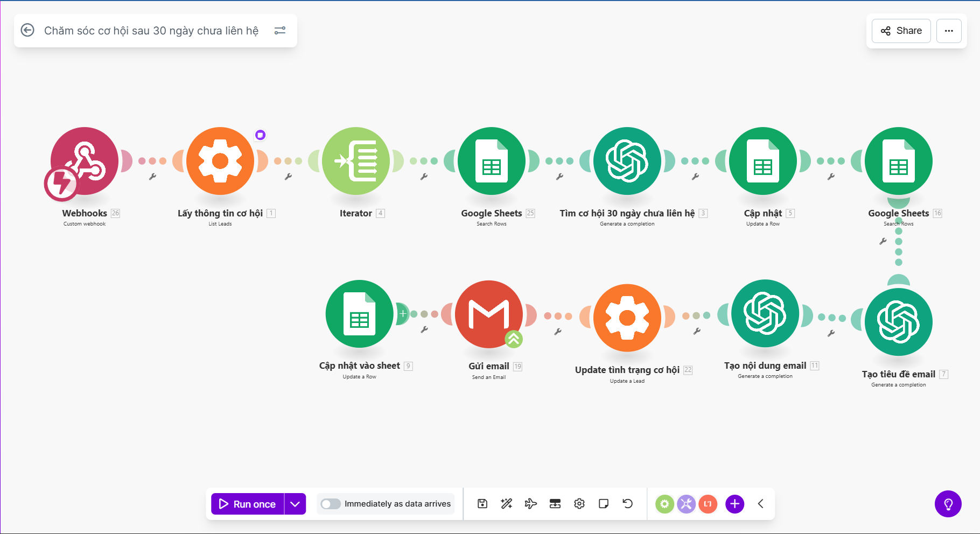
Task: Click the purple plus favorites button
Action: pyautogui.click(x=735, y=504)
